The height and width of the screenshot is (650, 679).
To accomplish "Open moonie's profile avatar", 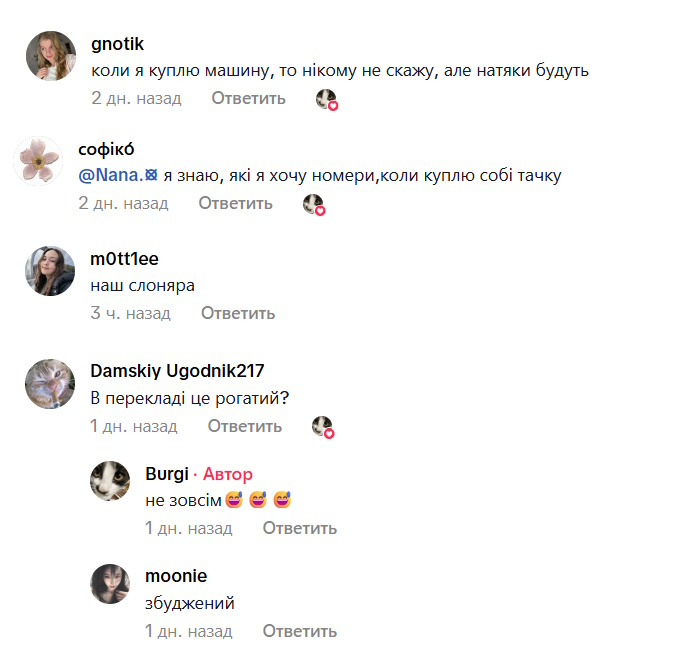I will 110,584.
